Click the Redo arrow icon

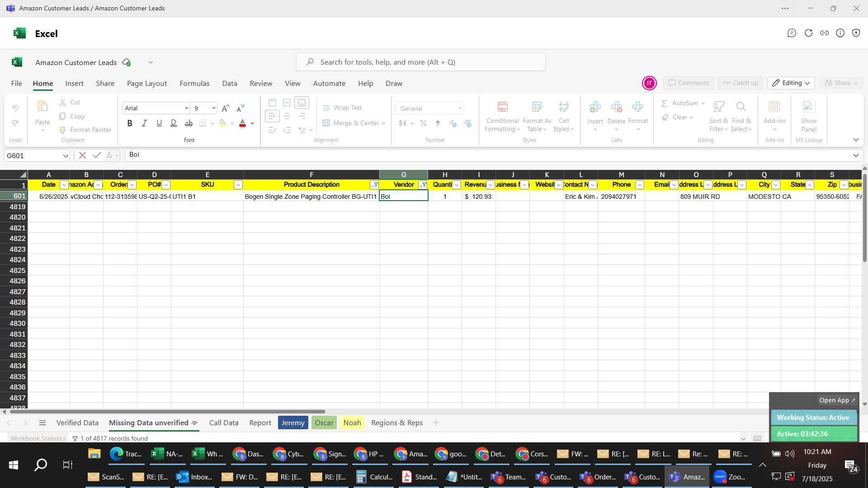15,123
